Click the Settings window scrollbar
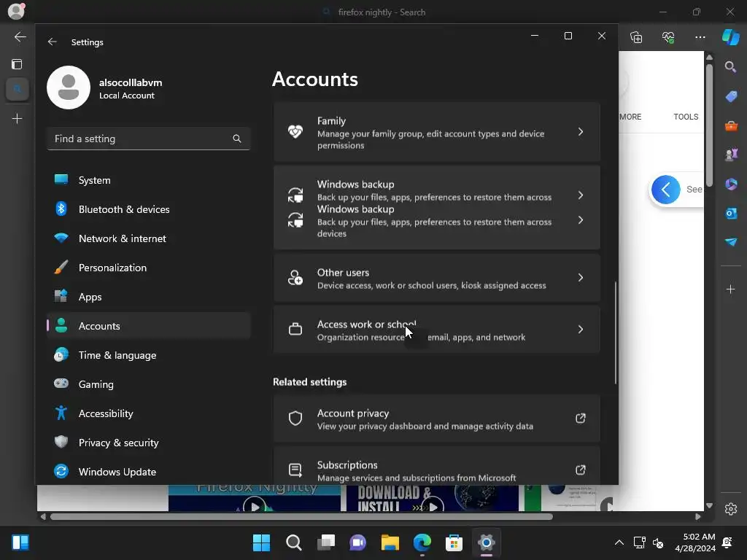This screenshot has height=560, width=747. pos(616,332)
